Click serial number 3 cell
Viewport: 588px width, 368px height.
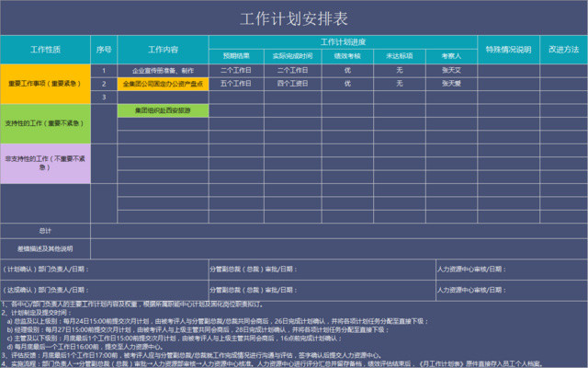pos(104,98)
